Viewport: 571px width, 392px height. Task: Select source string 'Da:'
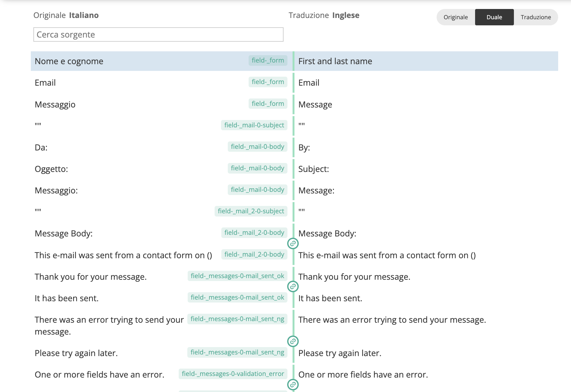coord(41,148)
